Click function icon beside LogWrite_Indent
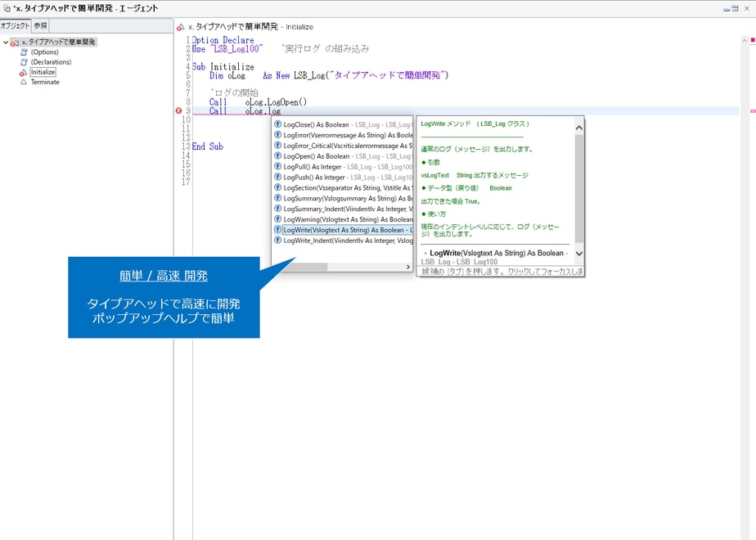 click(277, 240)
